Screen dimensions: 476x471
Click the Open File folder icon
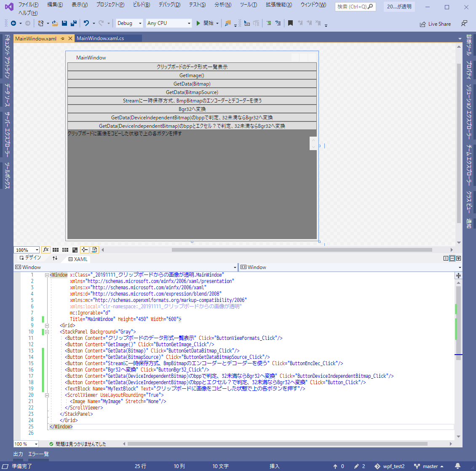[x=55, y=23]
